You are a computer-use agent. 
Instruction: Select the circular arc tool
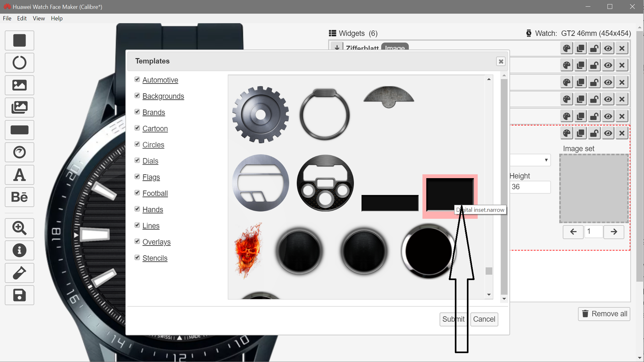(x=19, y=63)
